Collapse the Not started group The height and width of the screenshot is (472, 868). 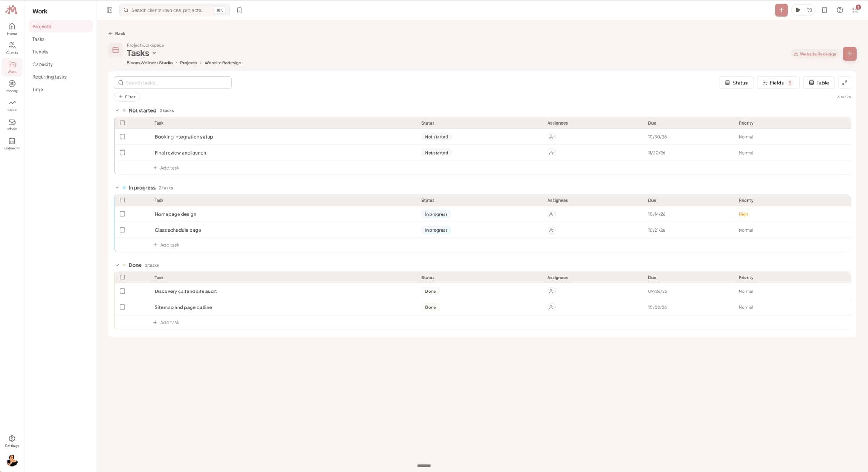click(117, 111)
